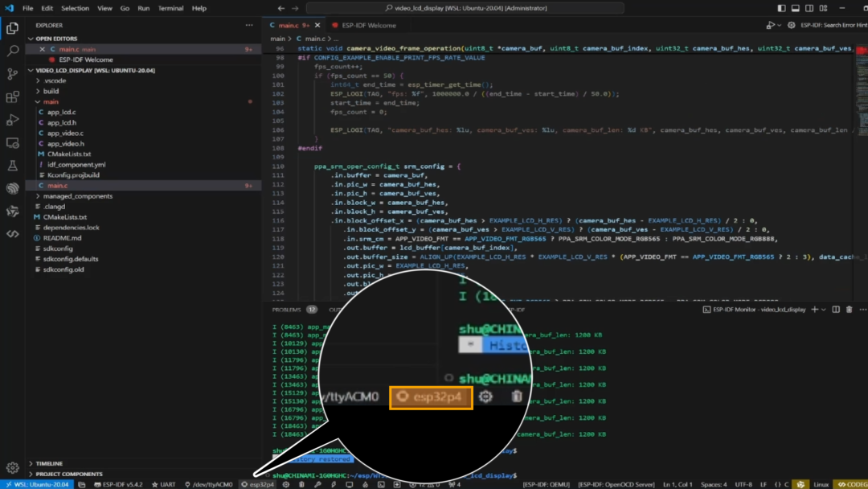The image size is (868, 489).
Task: Open the Remote Explorer view
Action: (12, 143)
